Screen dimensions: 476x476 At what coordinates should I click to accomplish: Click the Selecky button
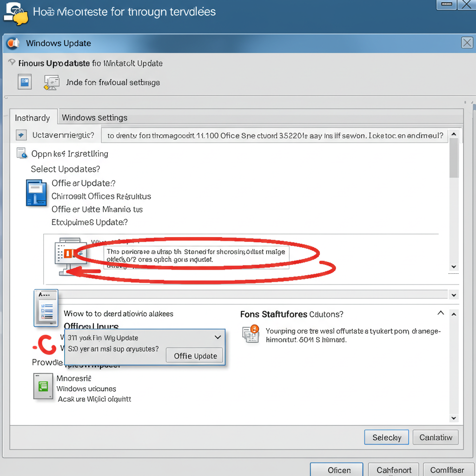point(386,437)
